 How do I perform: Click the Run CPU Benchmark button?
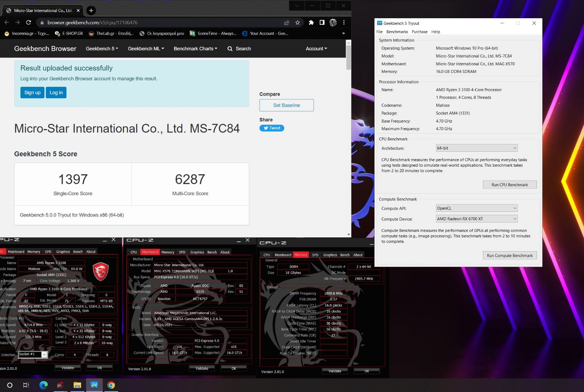[510, 185]
